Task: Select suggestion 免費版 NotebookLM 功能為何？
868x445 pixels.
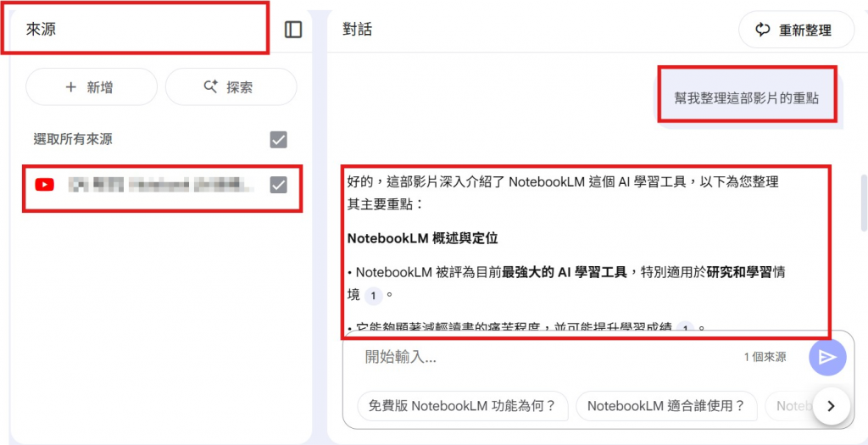Action: coord(463,406)
